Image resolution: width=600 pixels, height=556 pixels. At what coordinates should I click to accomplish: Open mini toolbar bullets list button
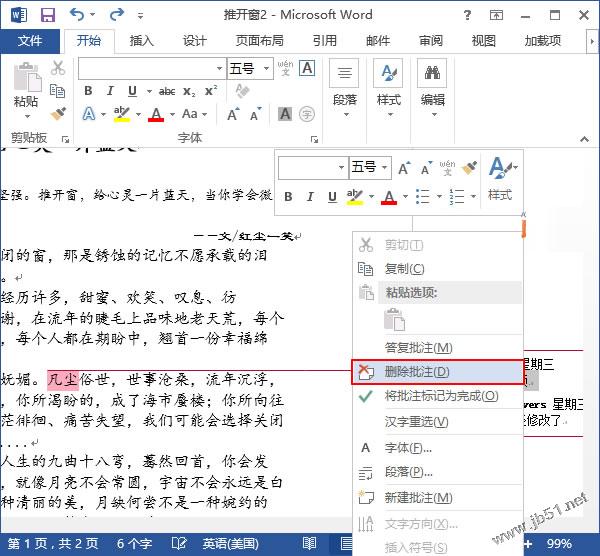(x=423, y=197)
